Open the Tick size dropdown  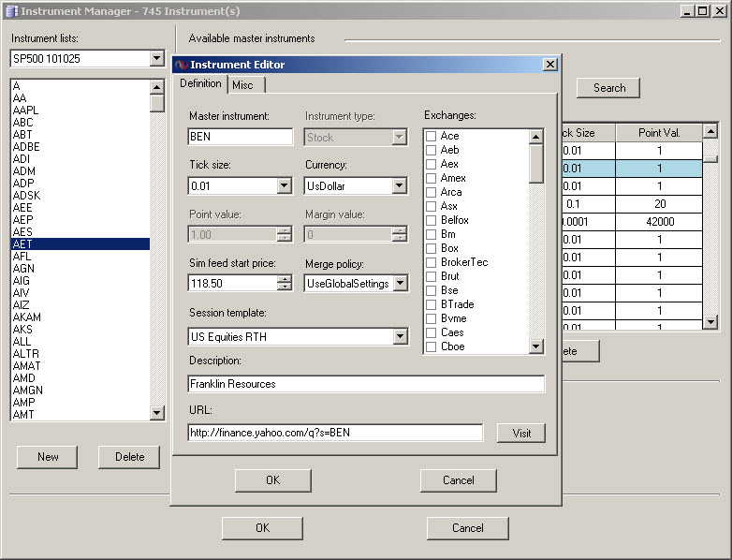tap(285, 186)
